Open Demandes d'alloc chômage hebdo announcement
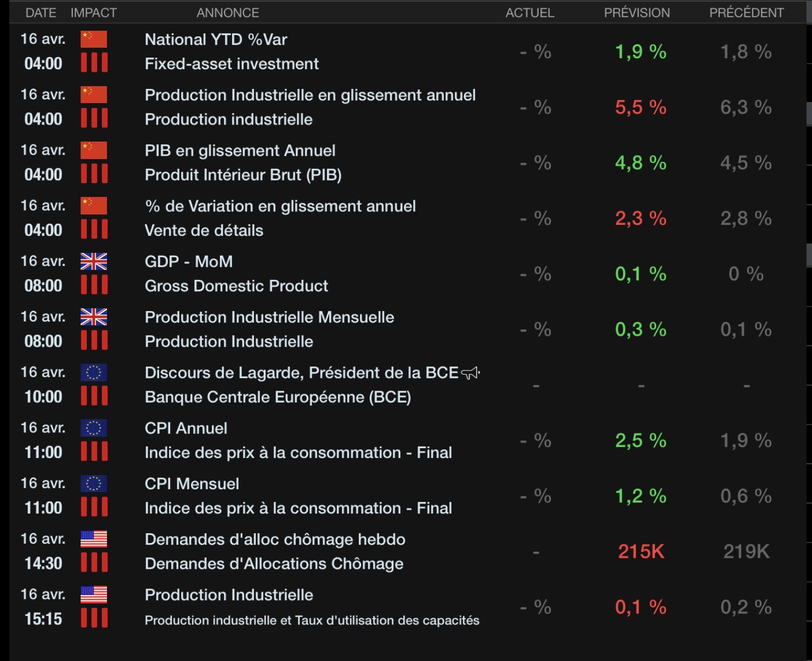812x661 pixels. 275,539
